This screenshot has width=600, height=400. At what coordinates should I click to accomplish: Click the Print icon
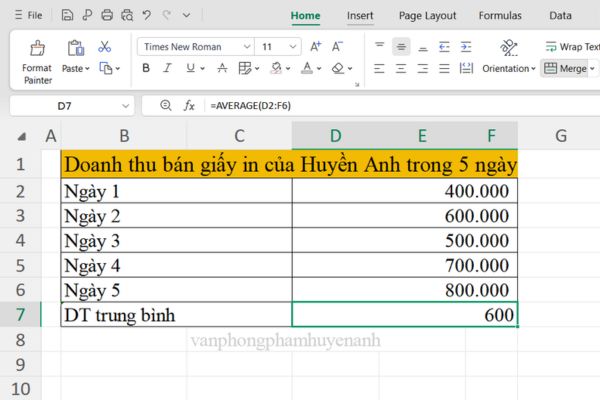107,15
